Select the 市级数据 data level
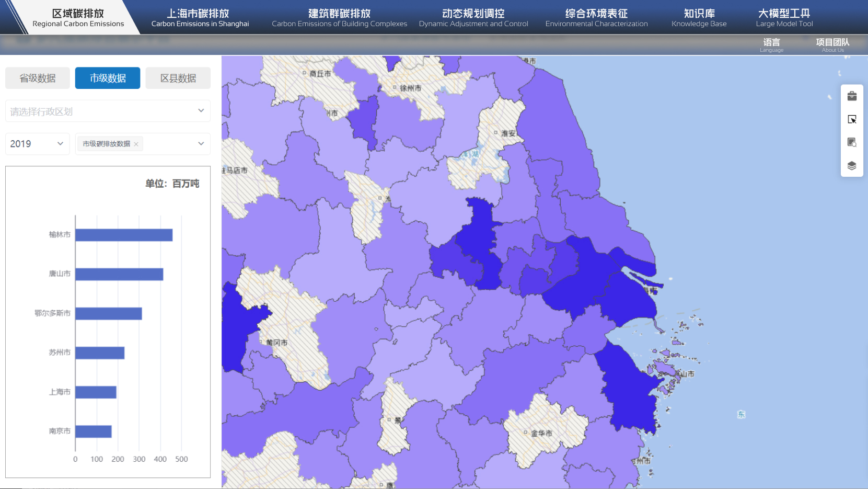The height and width of the screenshot is (489, 868). coord(108,78)
